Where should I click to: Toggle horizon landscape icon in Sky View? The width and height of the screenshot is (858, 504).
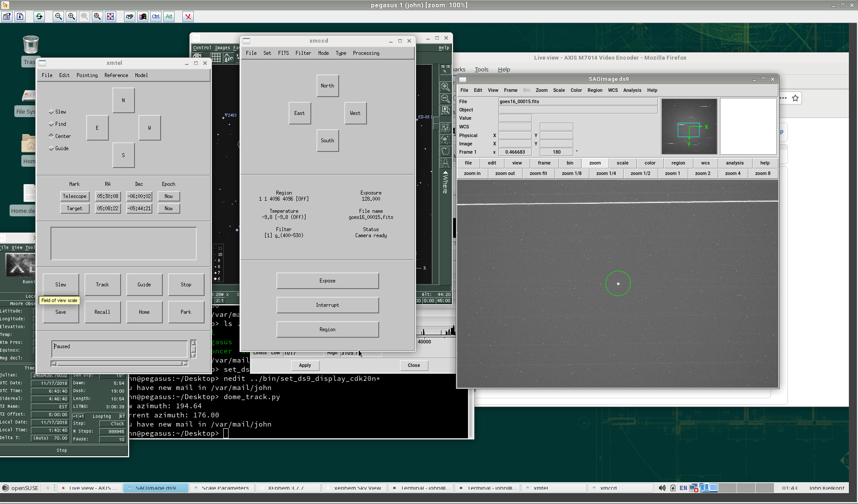(228, 58)
